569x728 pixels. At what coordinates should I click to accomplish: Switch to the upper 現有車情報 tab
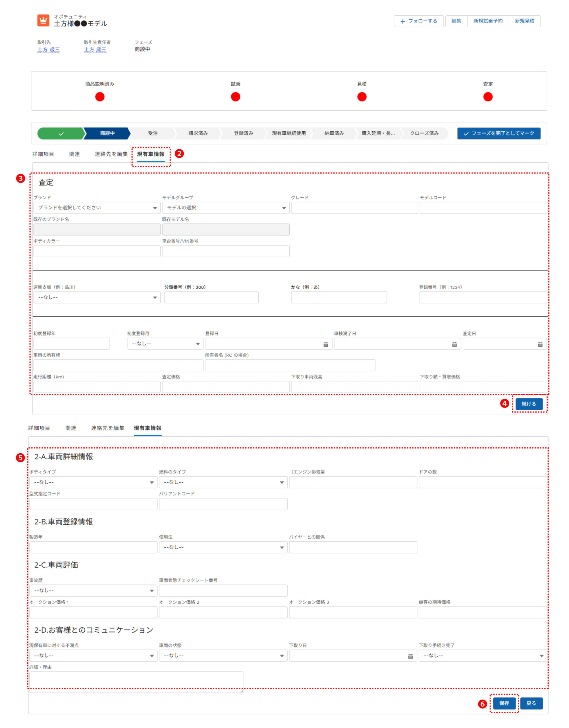tap(151, 154)
